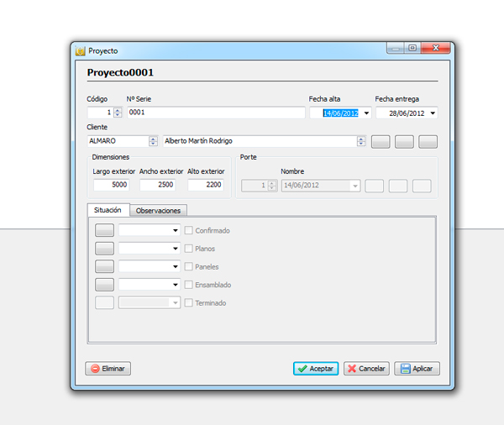Screen dimensions: 504x425
Task: Switch to the Observaciones tab
Action: pyautogui.click(x=158, y=211)
